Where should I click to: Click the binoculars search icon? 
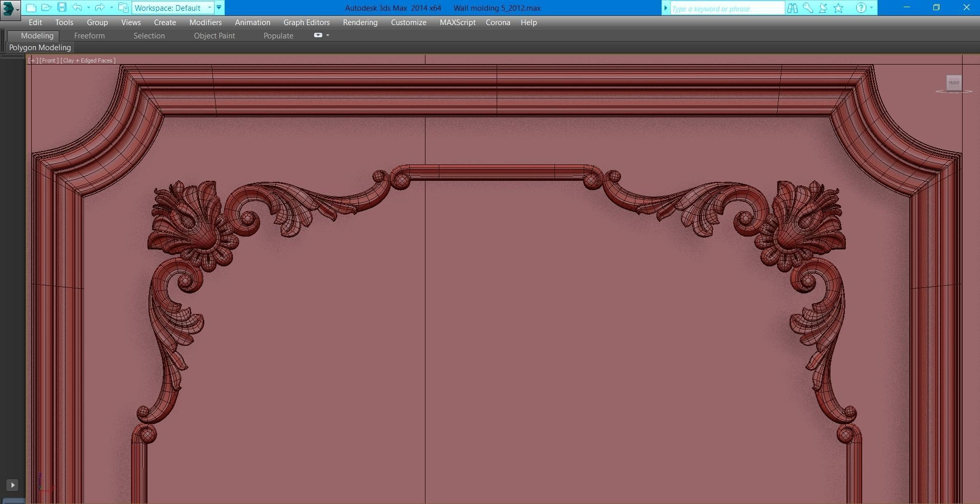[x=793, y=8]
